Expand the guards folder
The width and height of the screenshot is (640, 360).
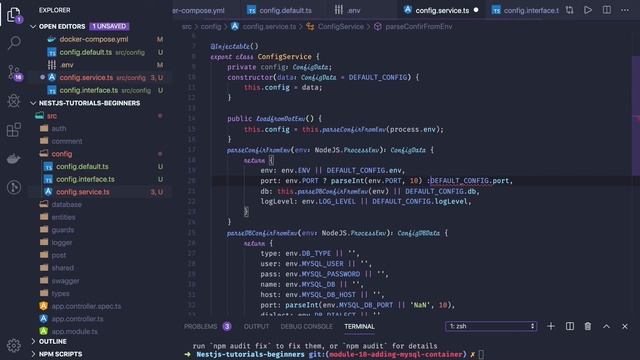pos(63,230)
